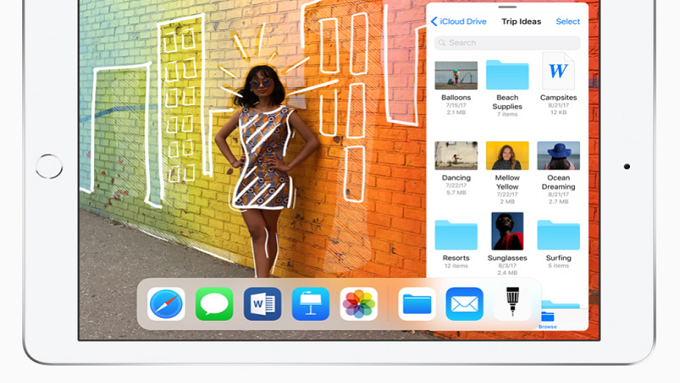The image size is (680, 383).
Task: Select the Browse tab in Files
Action: (548, 320)
